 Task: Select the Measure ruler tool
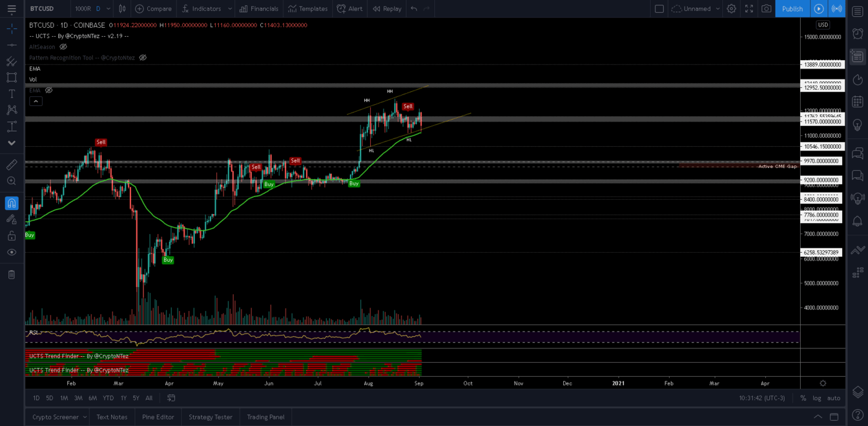point(12,164)
